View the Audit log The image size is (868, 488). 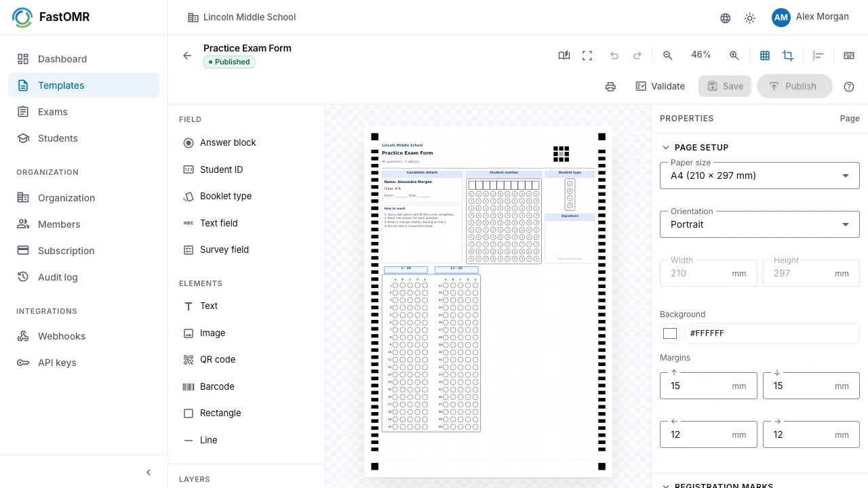tap(83, 277)
